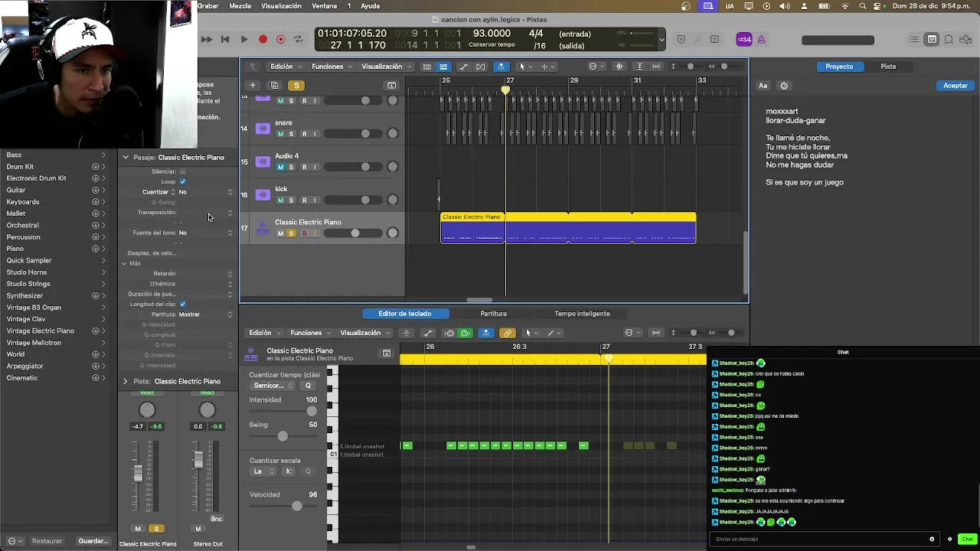Open the Funciones menu in tracks area

pyautogui.click(x=331, y=67)
